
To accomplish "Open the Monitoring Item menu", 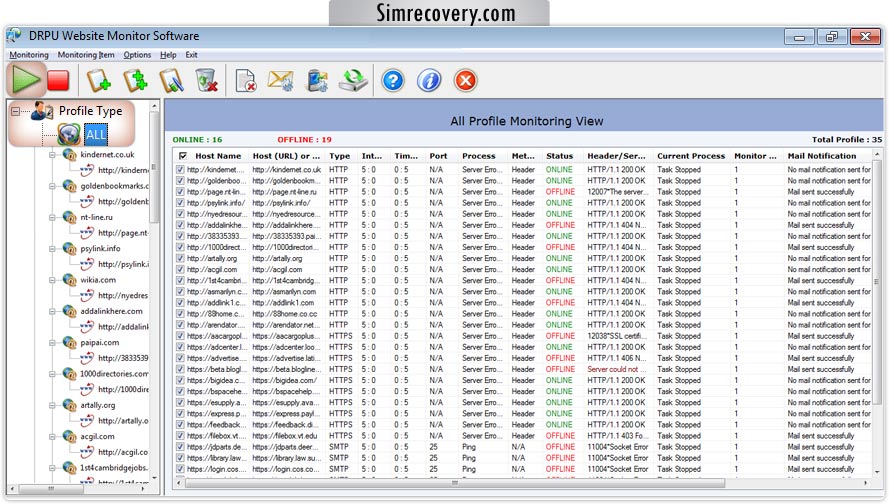I will coord(86,55).
